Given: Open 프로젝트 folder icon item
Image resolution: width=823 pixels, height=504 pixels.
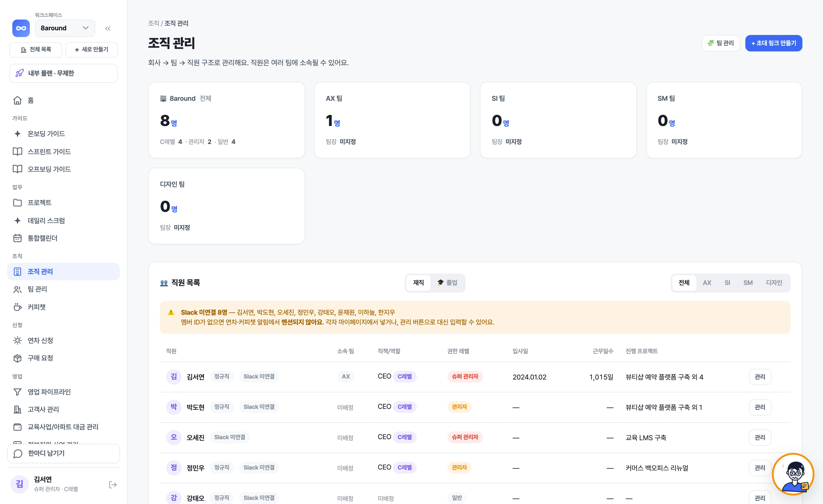Looking at the screenshot, I should pos(17,202).
